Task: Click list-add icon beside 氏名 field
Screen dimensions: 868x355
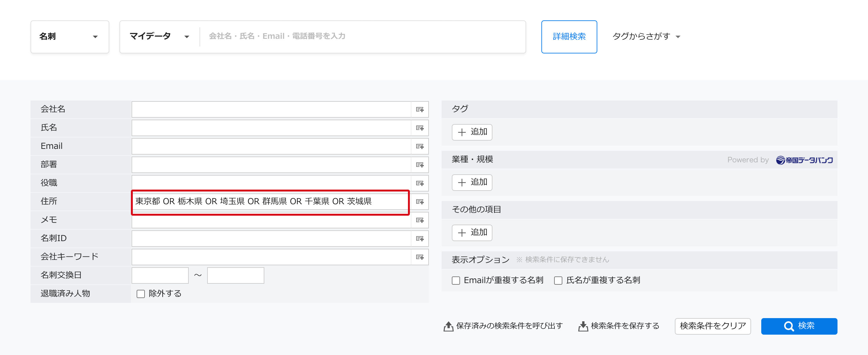Action: pos(420,128)
